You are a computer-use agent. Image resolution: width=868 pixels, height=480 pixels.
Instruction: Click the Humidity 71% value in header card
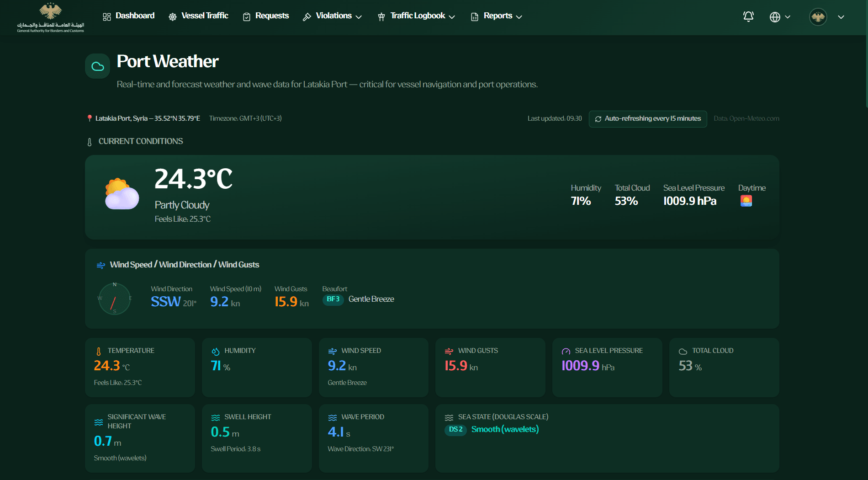581,201
